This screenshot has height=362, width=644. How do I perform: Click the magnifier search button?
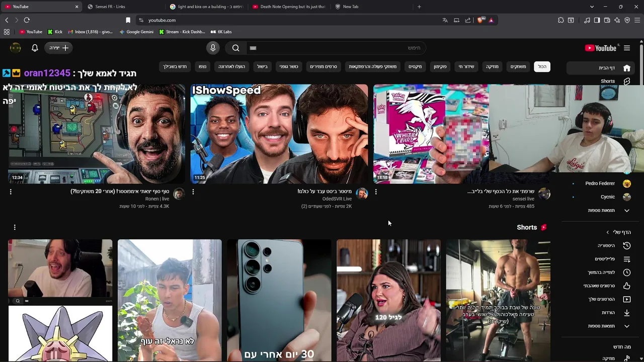pyautogui.click(x=235, y=48)
